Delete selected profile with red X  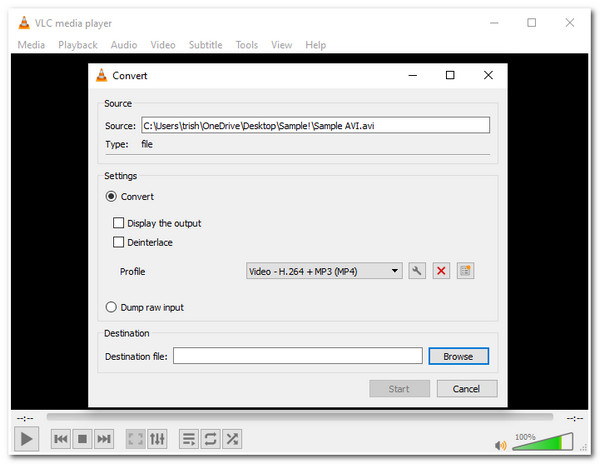coord(441,271)
